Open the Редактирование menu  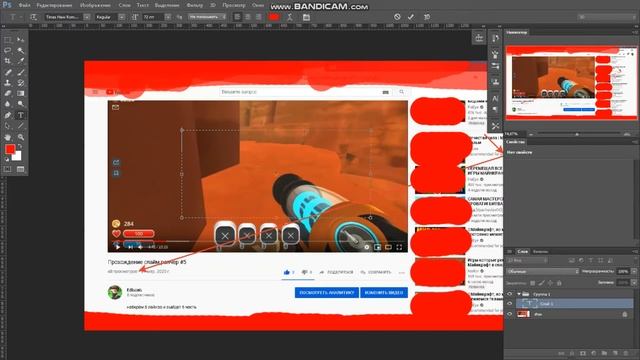pos(54,5)
